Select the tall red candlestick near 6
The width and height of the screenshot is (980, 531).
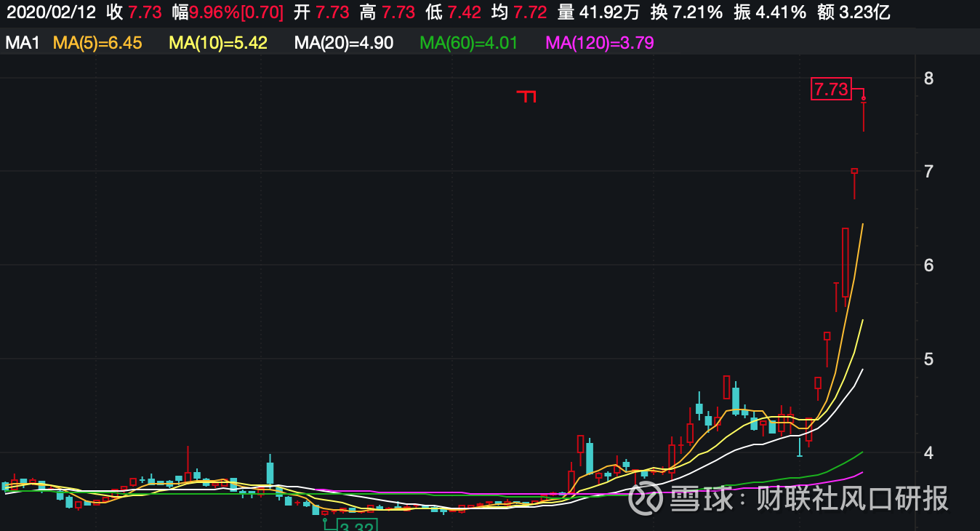[x=846, y=262]
